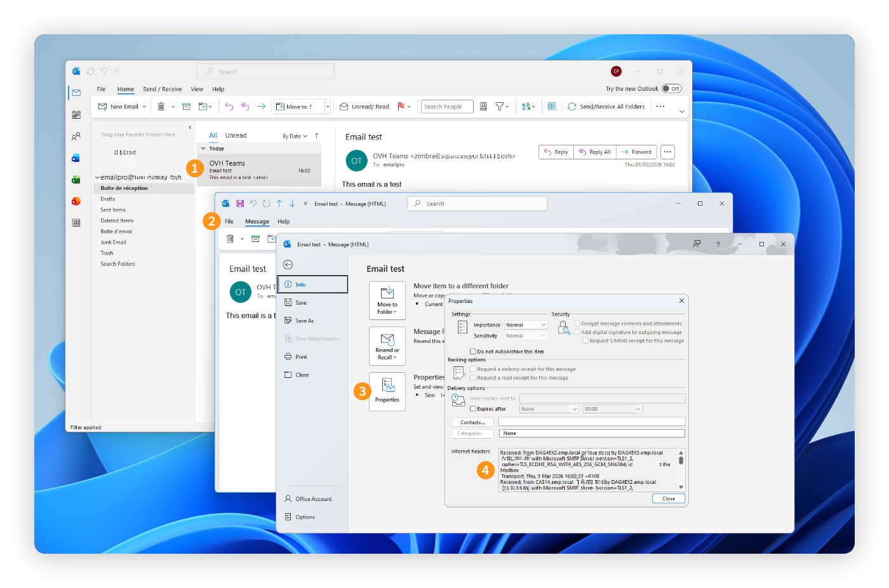Toggle the Try the new Outlook switch

[x=671, y=88]
